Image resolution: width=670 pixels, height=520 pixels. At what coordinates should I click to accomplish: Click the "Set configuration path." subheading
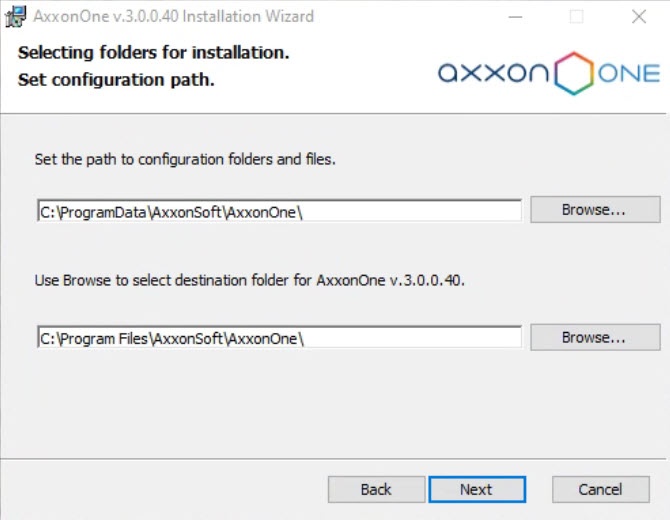[x=116, y=79]
